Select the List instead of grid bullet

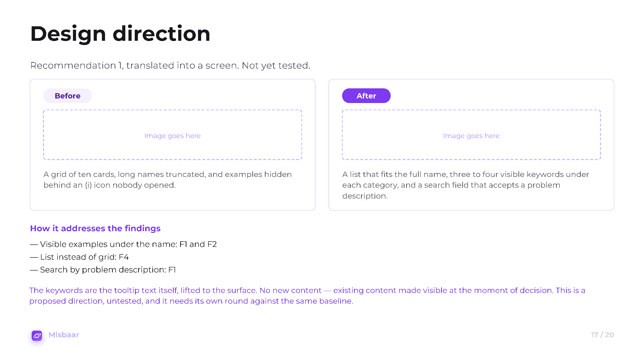coord(79,257)
